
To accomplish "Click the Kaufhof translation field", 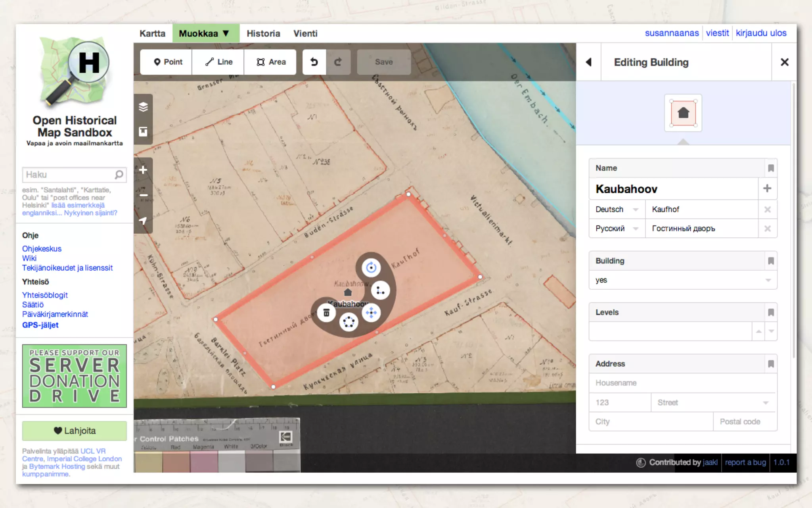I will tap(702, 210).
